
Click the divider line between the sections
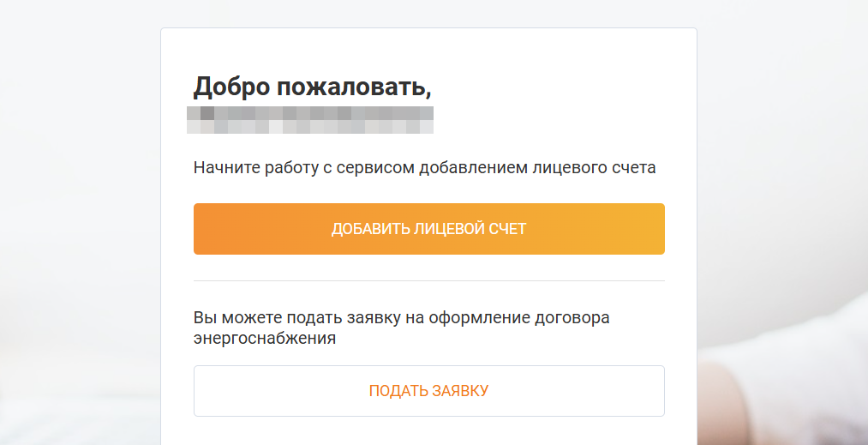[428, 280]
